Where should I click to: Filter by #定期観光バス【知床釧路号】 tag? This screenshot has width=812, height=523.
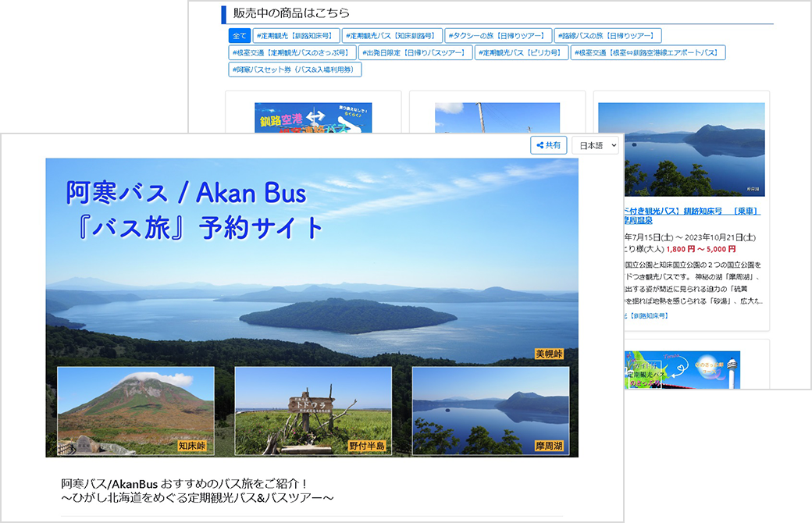tap(392, 36)
